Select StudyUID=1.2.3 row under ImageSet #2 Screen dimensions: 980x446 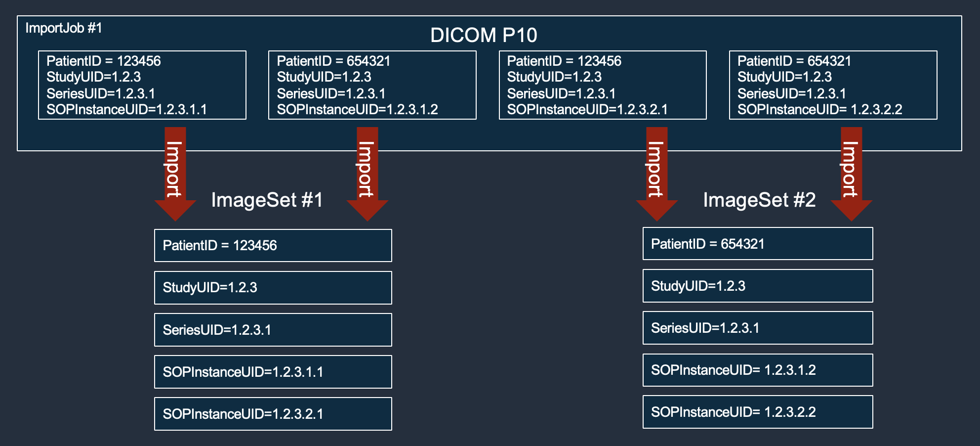(x=757, y=286)
